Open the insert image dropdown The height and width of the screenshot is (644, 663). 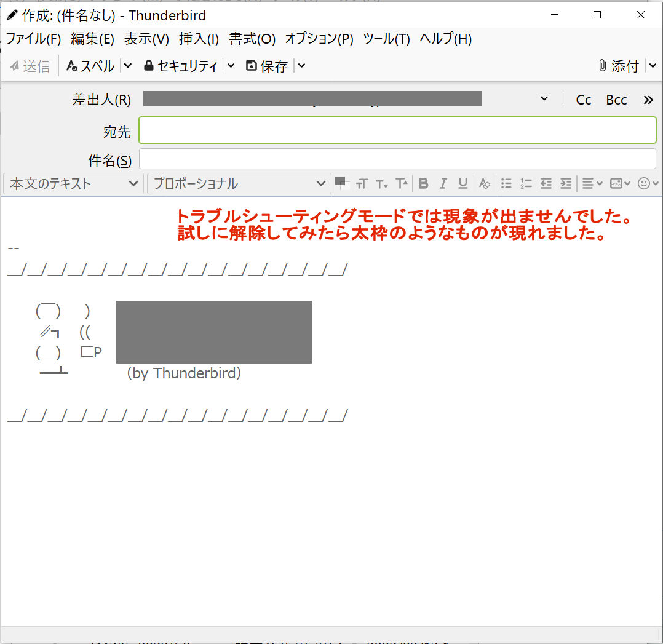(x=620, y=183)
